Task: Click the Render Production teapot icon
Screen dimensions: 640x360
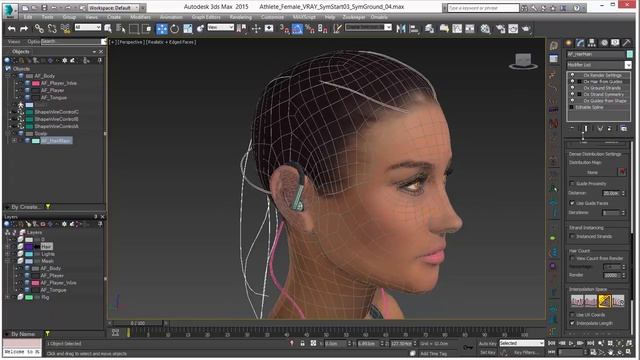Action: [526, 29]
